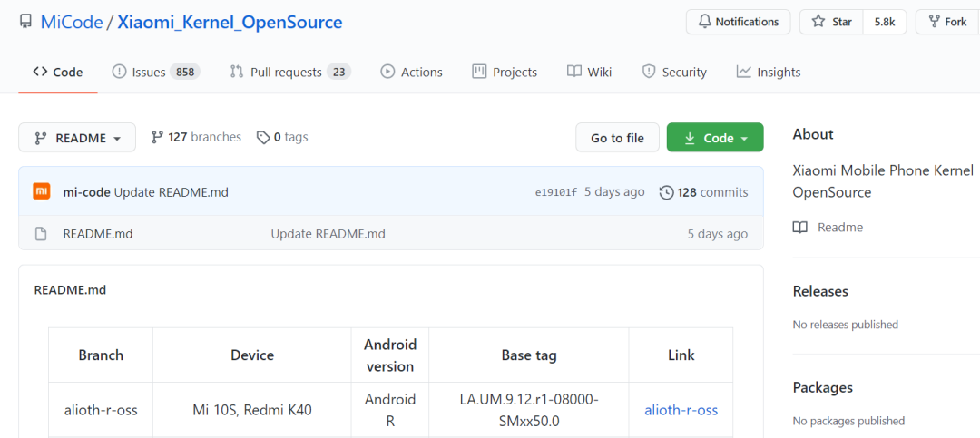Click the branches icon beside 127 branches
Viewport: 980px width, 438px height.
[157, 138]
